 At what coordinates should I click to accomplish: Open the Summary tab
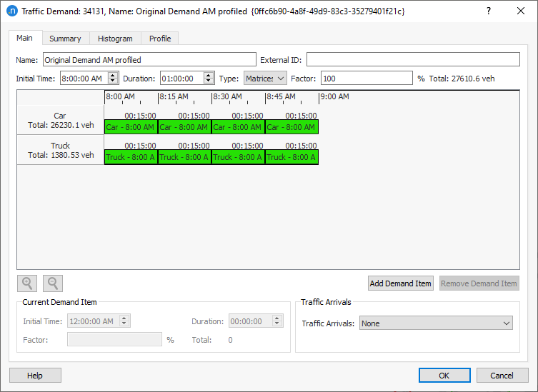(x=65, y=39)
